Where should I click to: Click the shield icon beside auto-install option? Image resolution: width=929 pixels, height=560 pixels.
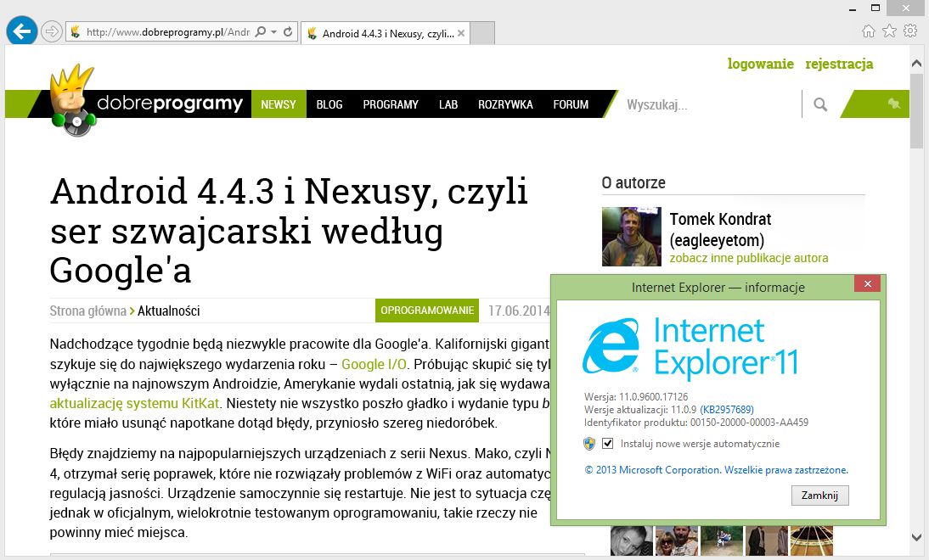(x=589, y=444)
